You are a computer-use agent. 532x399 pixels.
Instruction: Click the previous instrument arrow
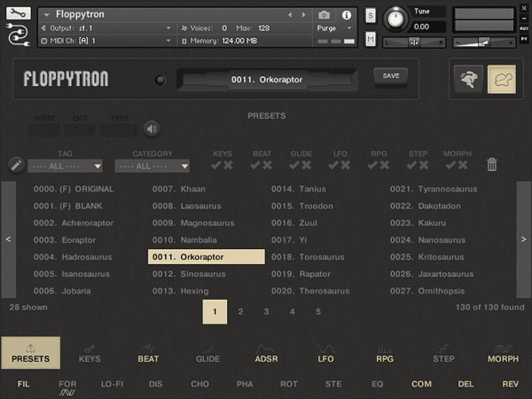click(290, 15)
